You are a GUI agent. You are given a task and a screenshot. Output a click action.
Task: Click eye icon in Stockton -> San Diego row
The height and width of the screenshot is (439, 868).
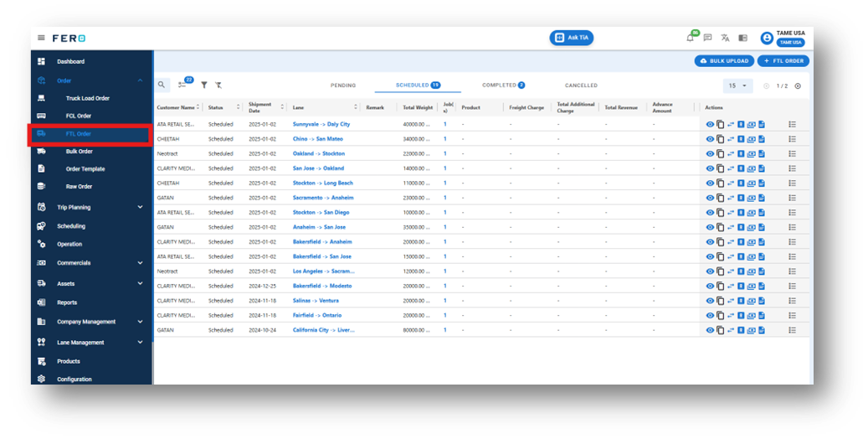point(710,212)
